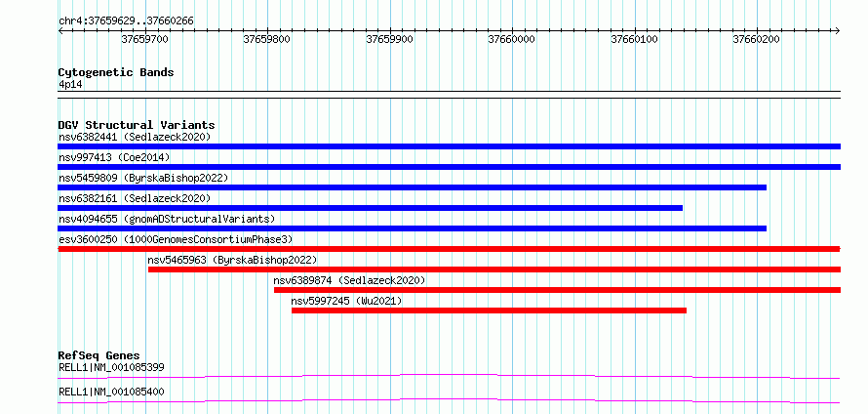Click label nsv6382161 (Sedlazeck2020)

(135, 198)
